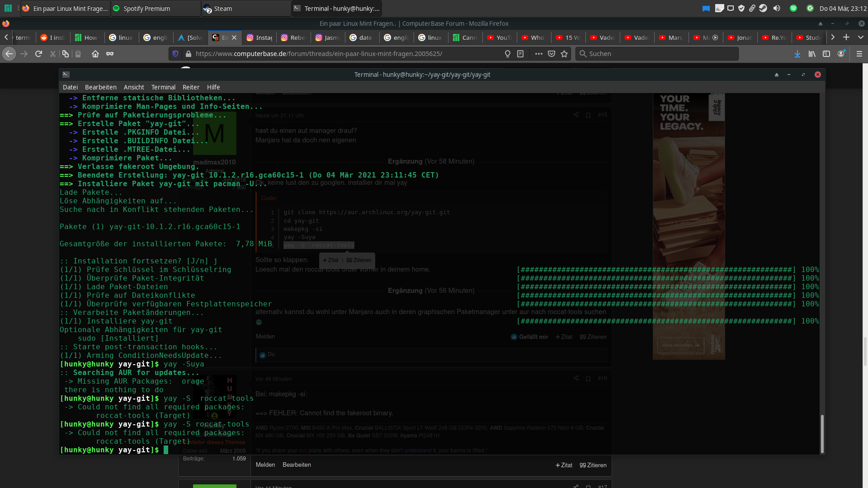
Task: Click '+ Zitat' at the bottom of the forum post
Action: click(564, 465)
